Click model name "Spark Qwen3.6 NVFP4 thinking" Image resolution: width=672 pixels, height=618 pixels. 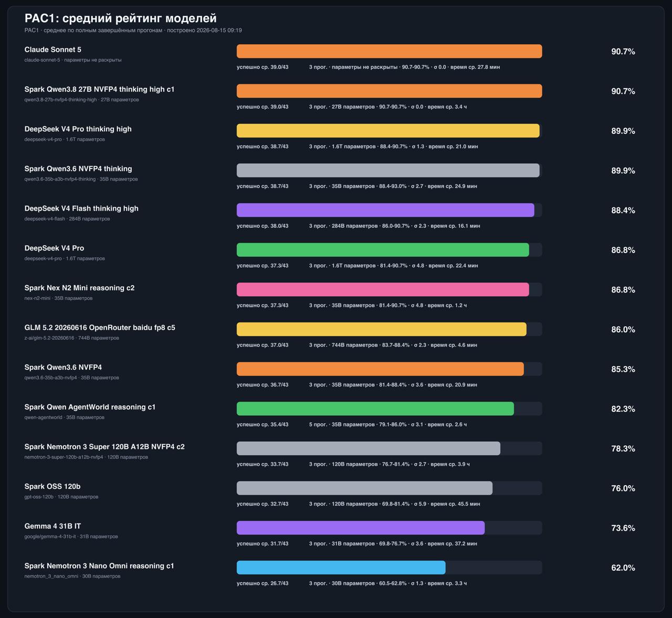[x=78, y=169]
